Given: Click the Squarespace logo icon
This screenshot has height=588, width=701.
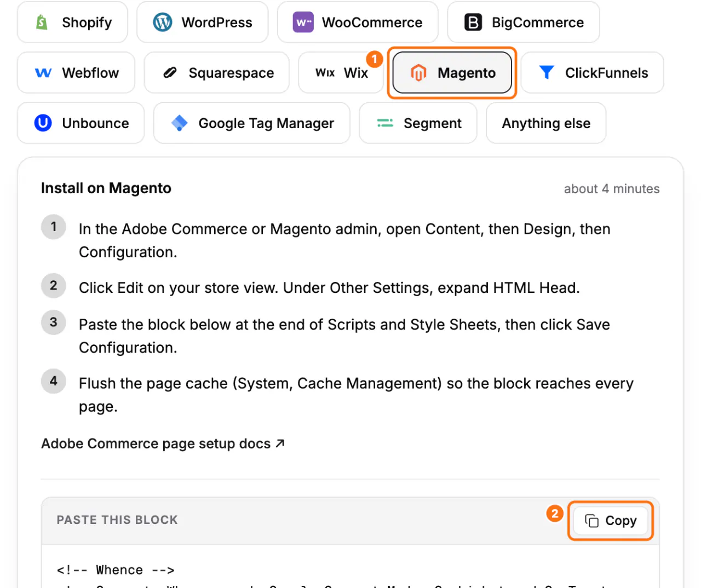Looking at the screenshot, I should 170,72.
